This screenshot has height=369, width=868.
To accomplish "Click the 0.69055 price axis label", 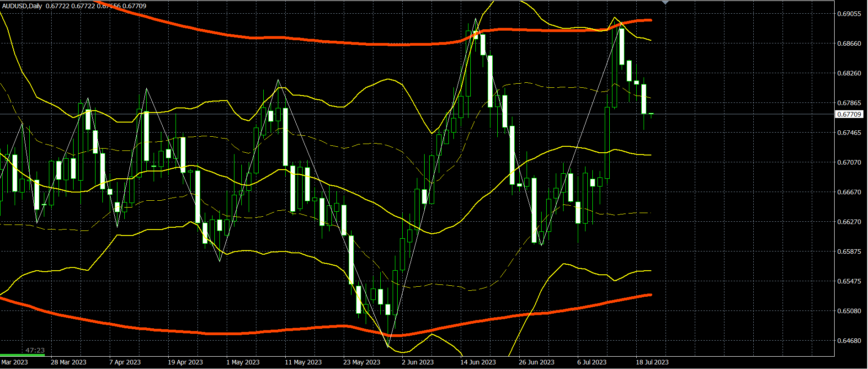I will [849, 14].
